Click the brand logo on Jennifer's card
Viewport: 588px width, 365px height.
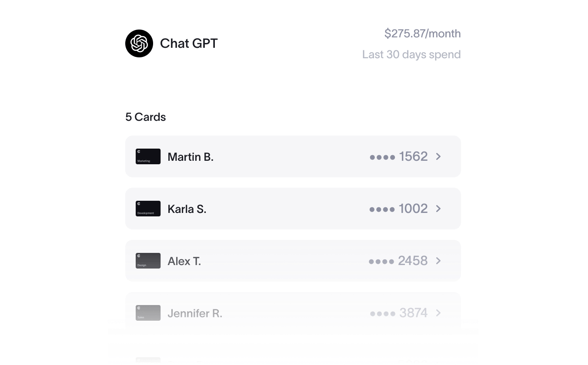coord(139,308)
